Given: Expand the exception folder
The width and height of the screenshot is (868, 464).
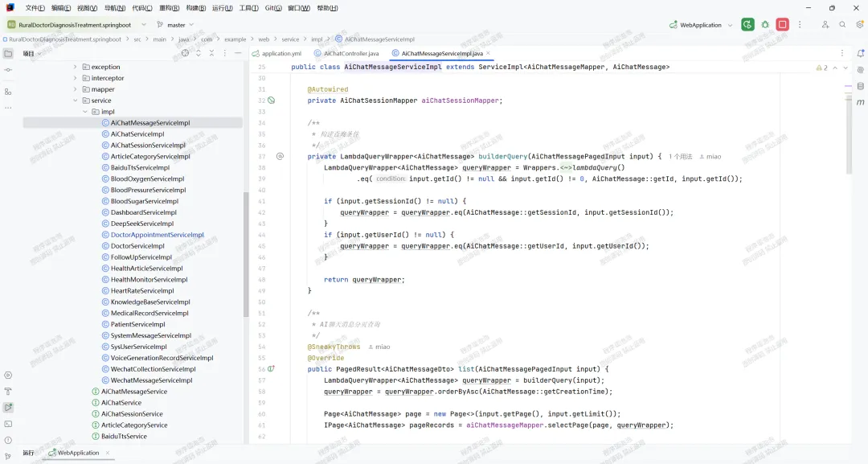Looking at the screenshot, I should (76, 67).
